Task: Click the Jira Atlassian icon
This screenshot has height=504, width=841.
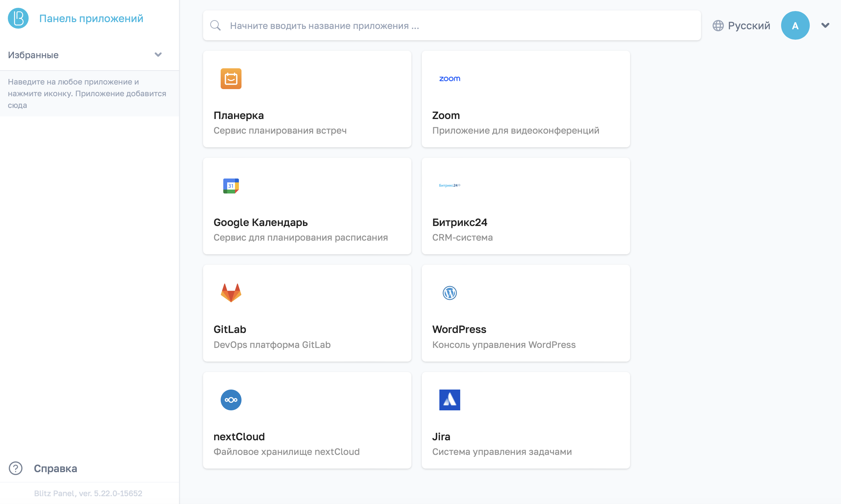Action: 449,400
